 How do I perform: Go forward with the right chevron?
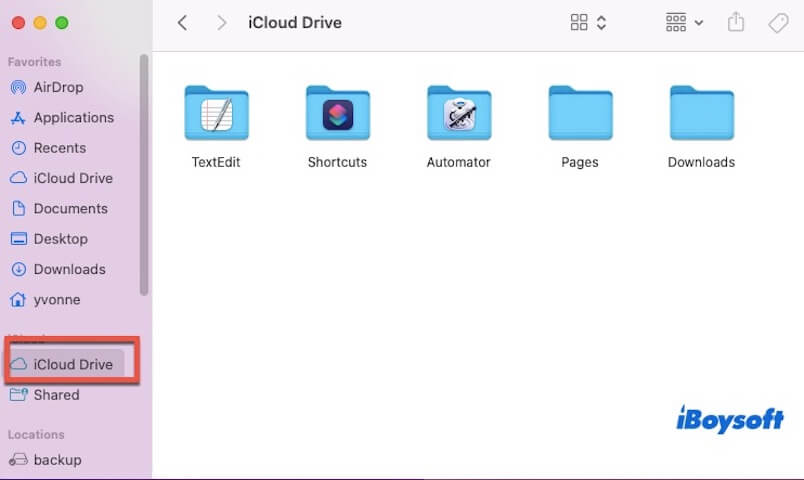(221, 22)
